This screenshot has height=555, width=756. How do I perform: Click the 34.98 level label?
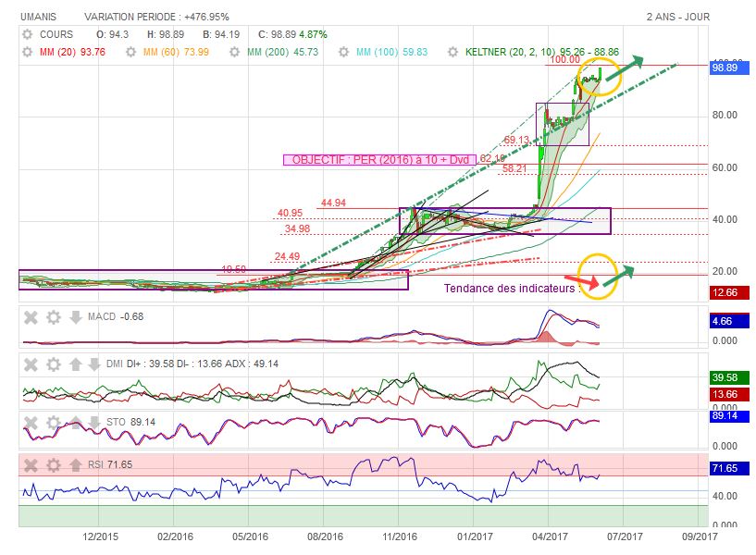(x=297, y=228)
